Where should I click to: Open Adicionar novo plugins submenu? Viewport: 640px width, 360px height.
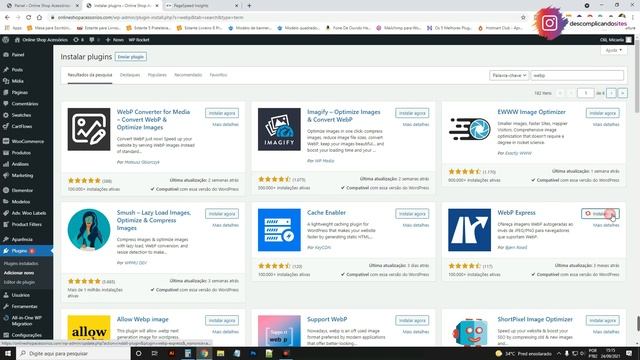[x=19, y=273]
